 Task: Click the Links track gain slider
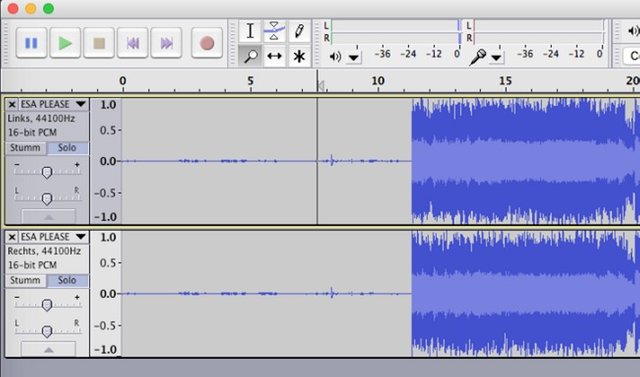[47, 172]
